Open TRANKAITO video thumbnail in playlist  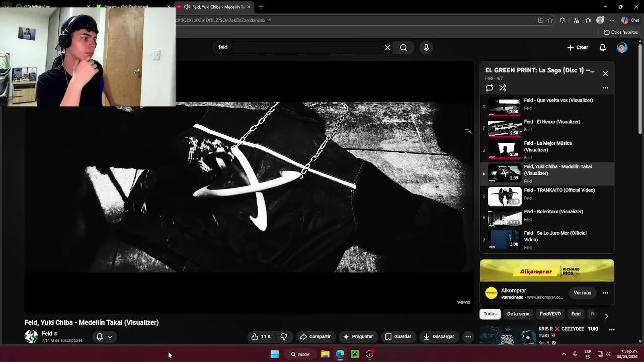(x=505, y=196)
